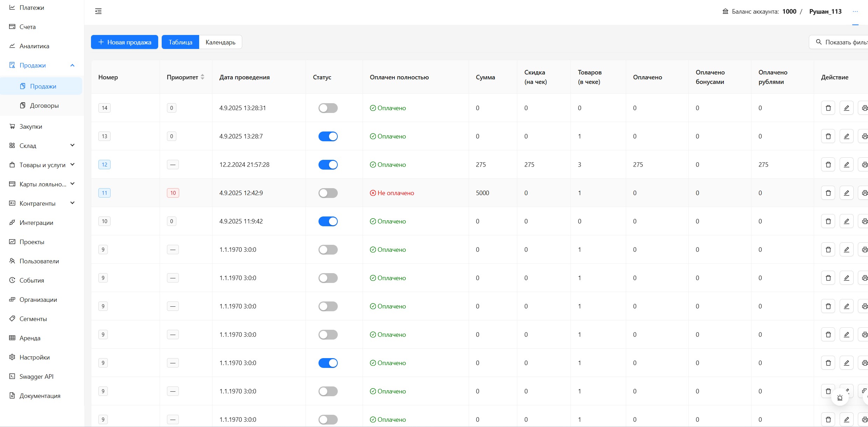868x427 pixels.
Task: Open Swagger API sidebar entry
Action: click(36, 377)
